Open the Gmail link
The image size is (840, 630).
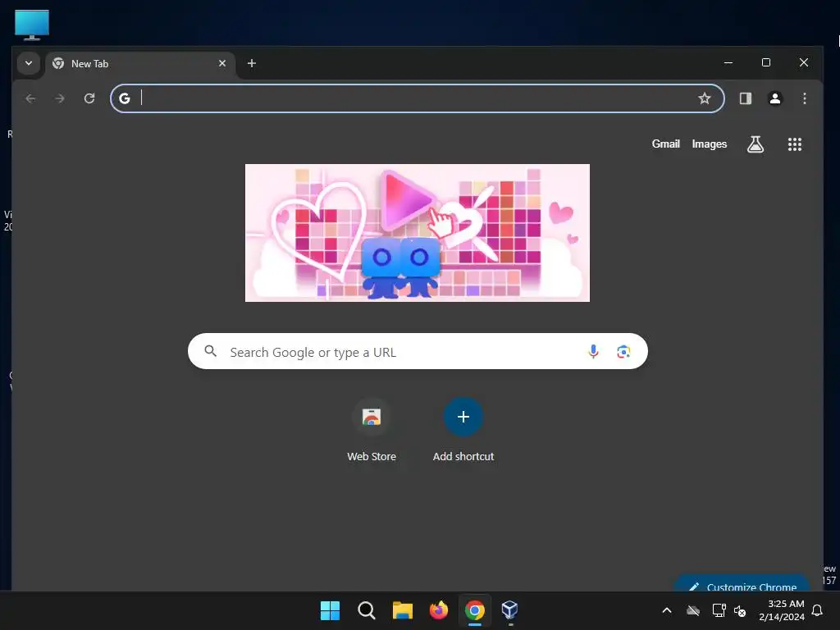pos(666,144)
